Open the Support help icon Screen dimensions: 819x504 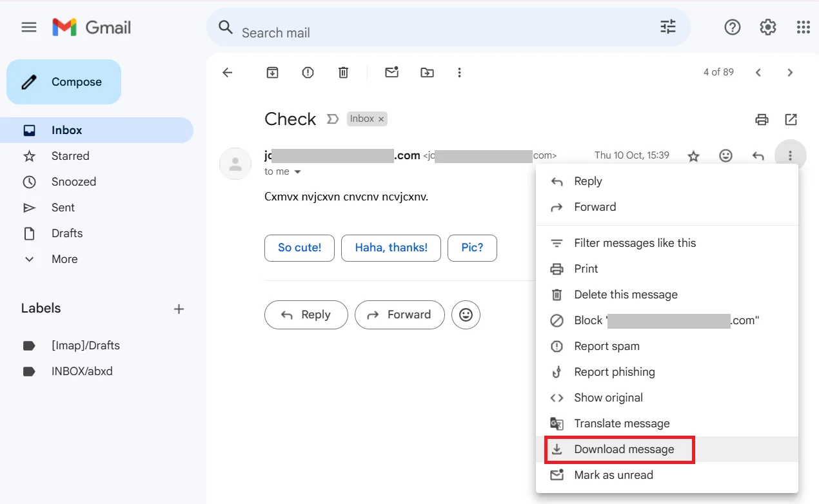pos(732,27)
